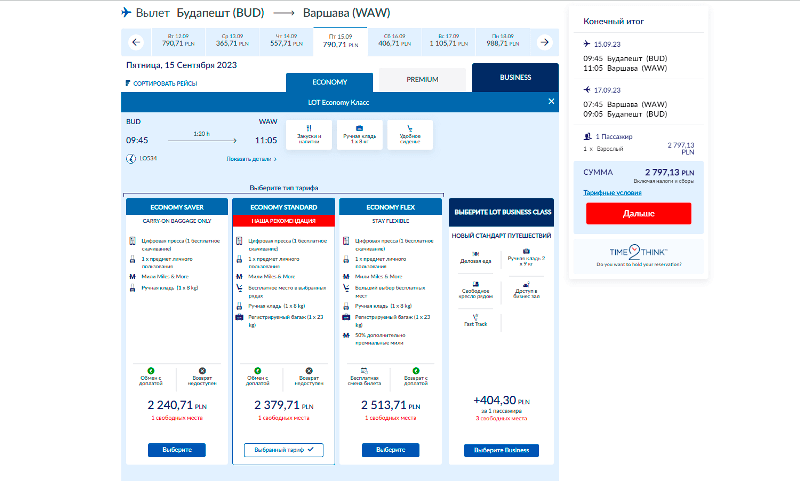Viewport: 800px width, 482px height.
Task: Click refund unavailable icon in Economy Standard
Action: tap(309, 371)
